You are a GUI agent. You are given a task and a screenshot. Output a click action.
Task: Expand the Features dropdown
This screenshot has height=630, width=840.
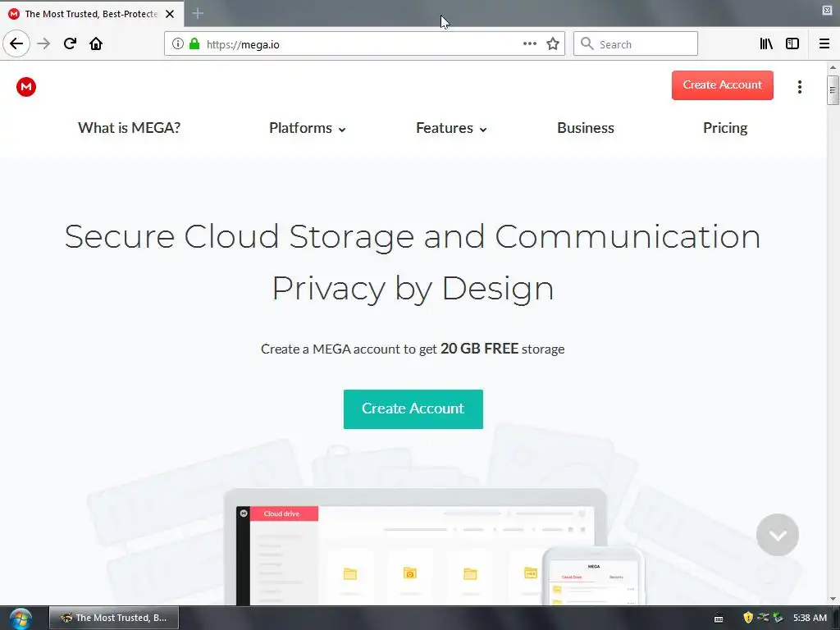pyautogui.click(x=451, y=128)
